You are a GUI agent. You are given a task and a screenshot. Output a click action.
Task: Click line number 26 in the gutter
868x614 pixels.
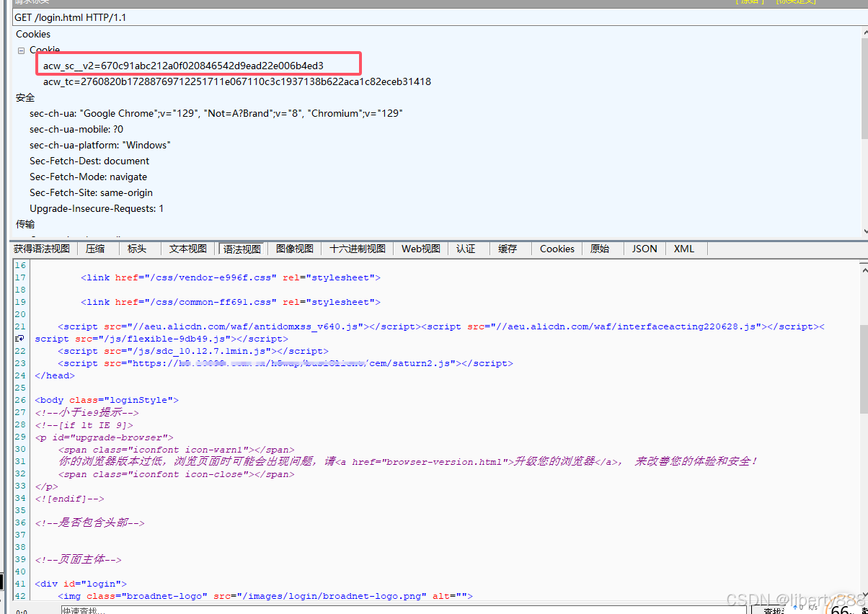pos(19,400)
